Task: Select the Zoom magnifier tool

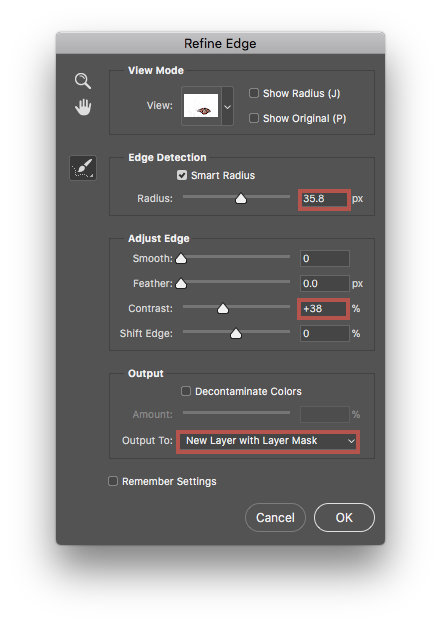Action: coord(83,81)
